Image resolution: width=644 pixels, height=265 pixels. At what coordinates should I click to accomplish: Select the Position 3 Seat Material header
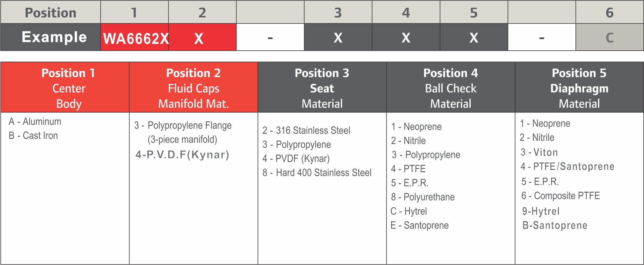322,88
